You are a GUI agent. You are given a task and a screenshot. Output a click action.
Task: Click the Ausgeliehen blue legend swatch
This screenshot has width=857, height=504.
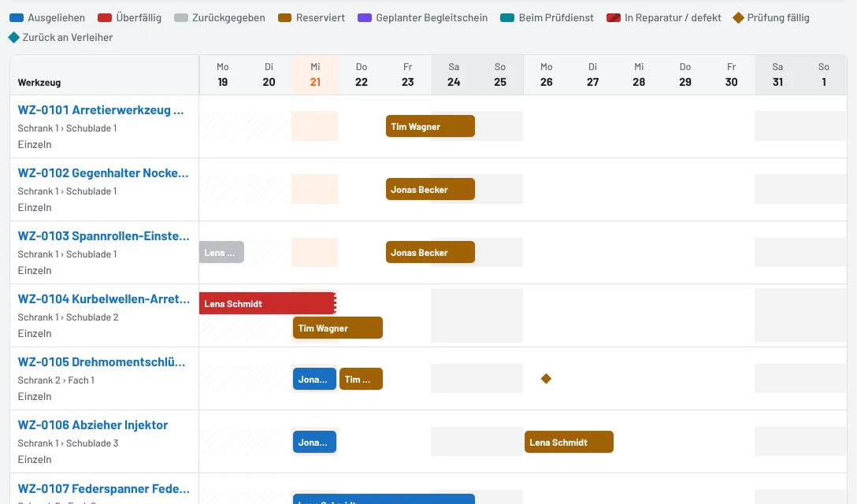tap(17, 17)
